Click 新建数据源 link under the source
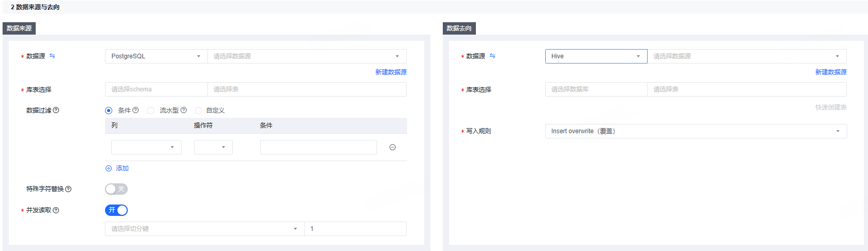The height and width of the screenshot is (251, 868). click(391, 72)
